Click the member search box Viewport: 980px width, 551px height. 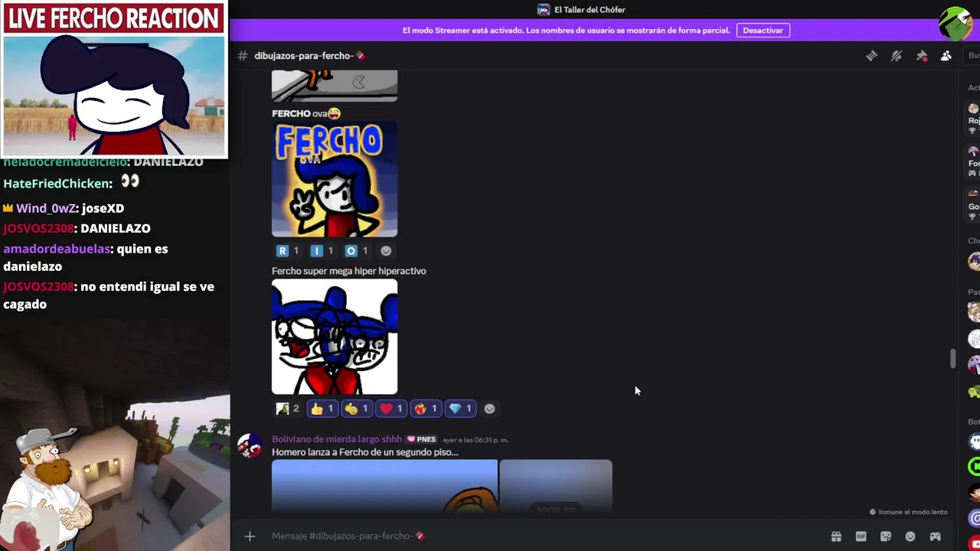click(x=973, y=56)
